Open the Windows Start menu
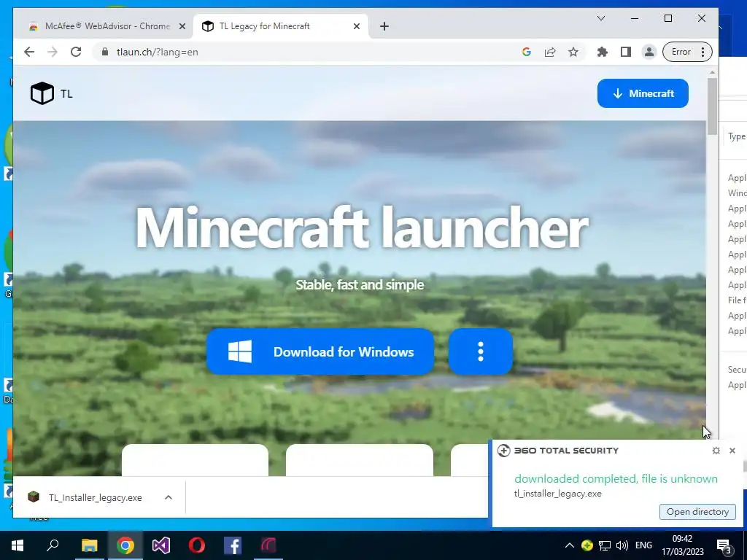The width and height of the screenshot is (747, 560). 18,545
